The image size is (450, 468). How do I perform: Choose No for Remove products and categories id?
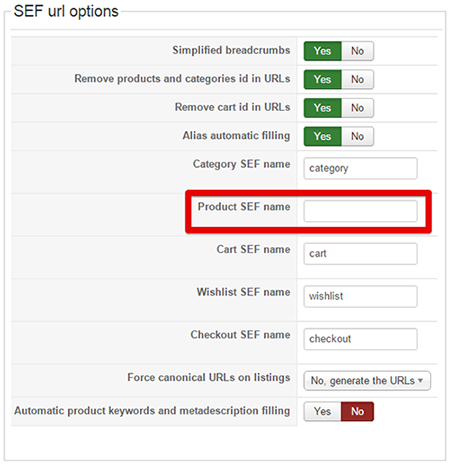[x=357, y=79]
